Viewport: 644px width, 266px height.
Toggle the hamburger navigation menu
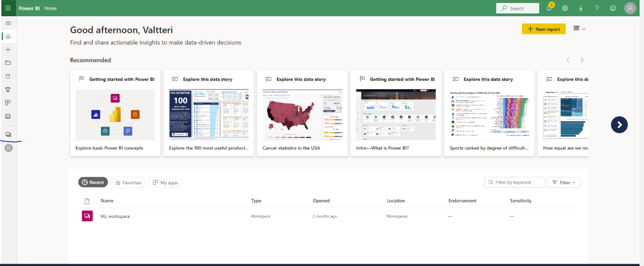(x=8, y=23)
